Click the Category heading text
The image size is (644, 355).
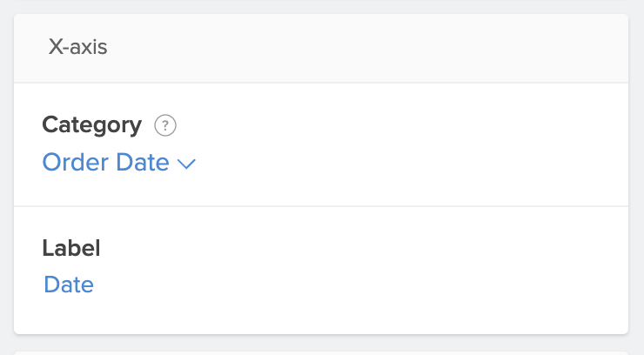[x=91, y=125]
